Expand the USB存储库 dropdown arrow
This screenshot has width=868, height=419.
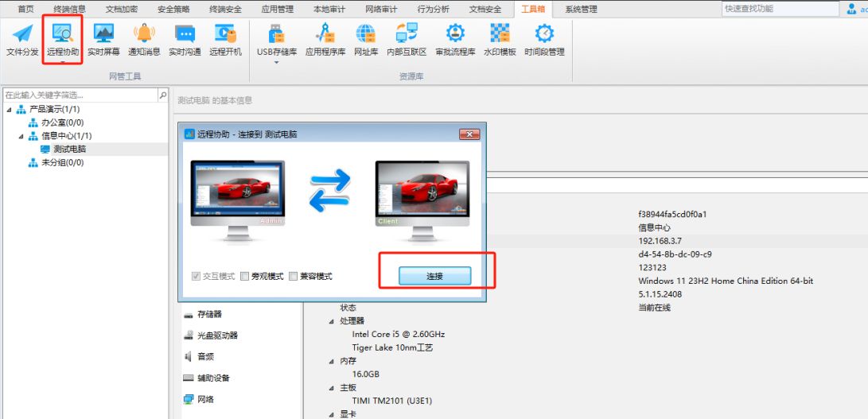pyautogui.click(x=276, y=63)
